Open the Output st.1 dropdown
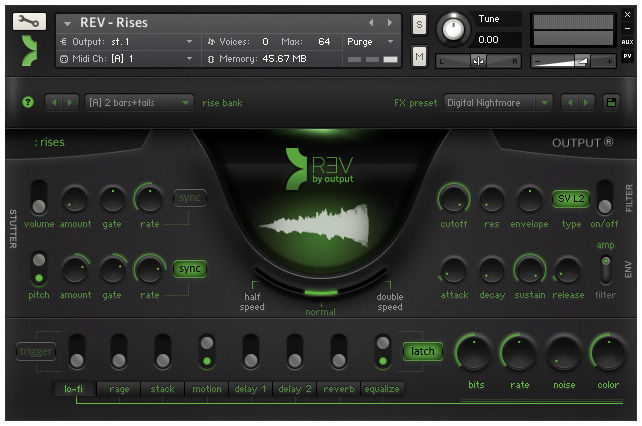 tap(127, 42)
